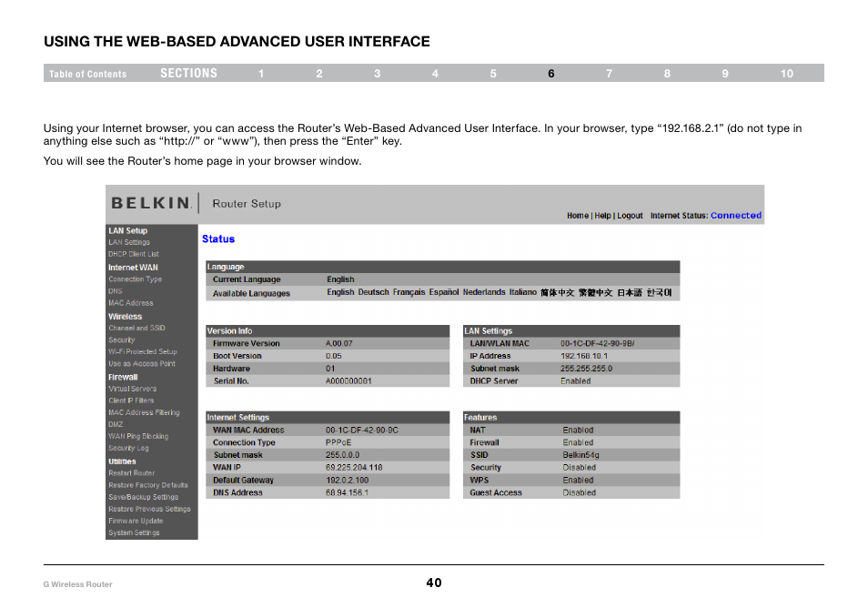
Task: Open Save/Backup Settings
Action: (x=144, y=497)
